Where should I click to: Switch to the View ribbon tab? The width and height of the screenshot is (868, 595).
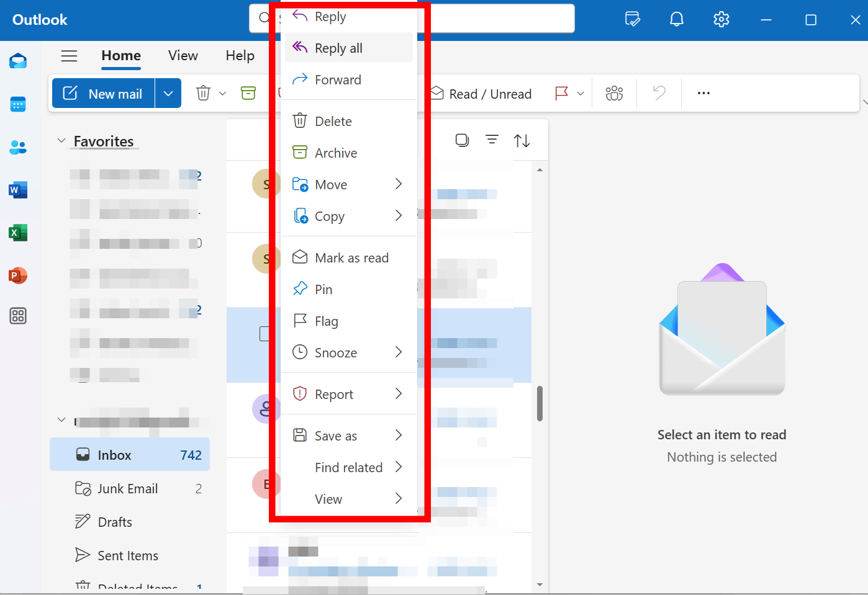[x=182, y=55]
